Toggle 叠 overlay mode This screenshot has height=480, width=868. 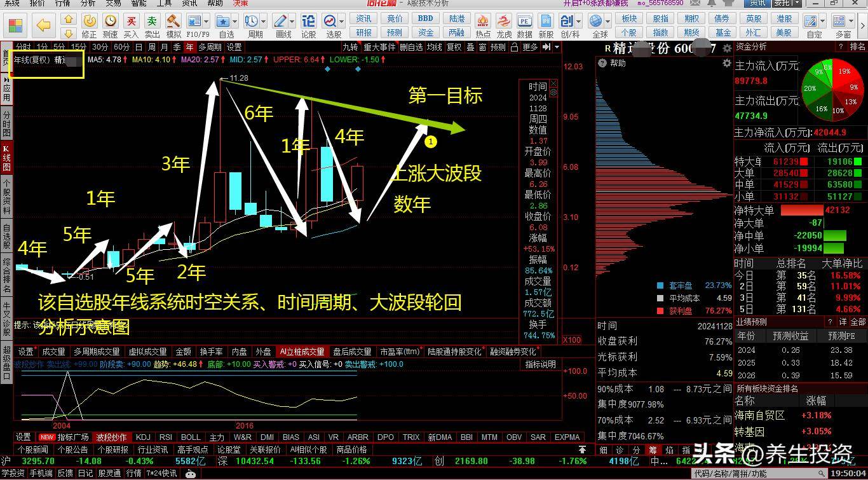[x=471, y=47]
